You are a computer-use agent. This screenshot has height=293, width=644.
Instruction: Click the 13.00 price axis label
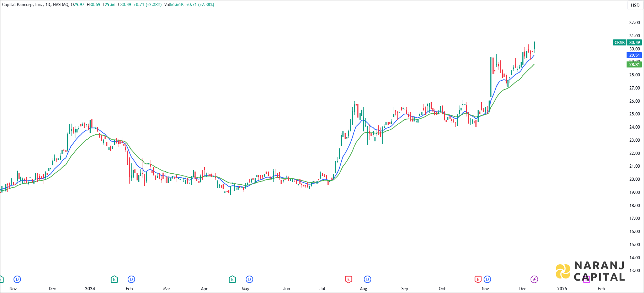point(634,271)
